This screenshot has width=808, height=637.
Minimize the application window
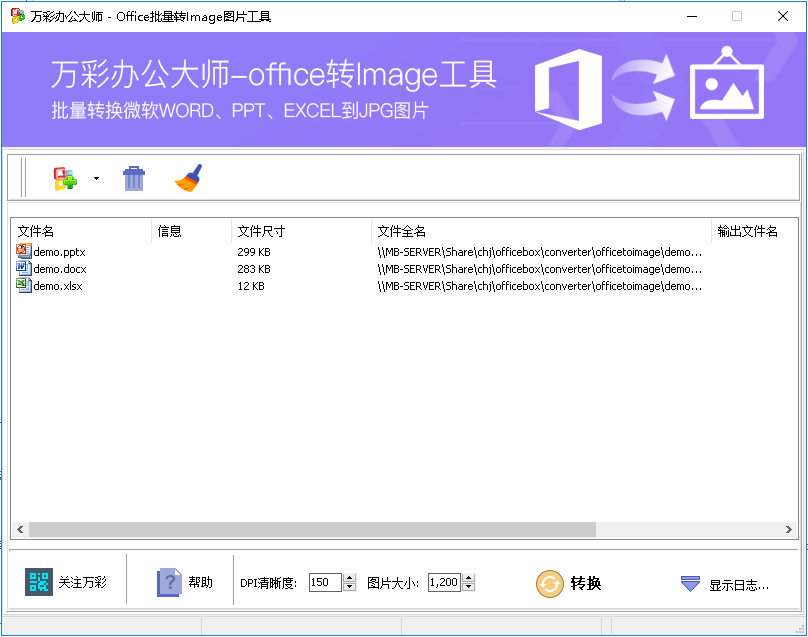click(692, 16)
